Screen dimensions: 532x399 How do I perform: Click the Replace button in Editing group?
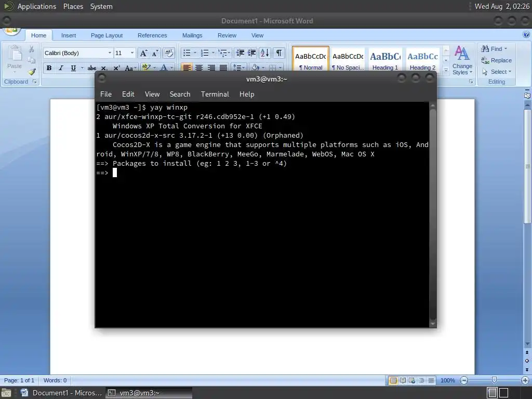(496, 60)
